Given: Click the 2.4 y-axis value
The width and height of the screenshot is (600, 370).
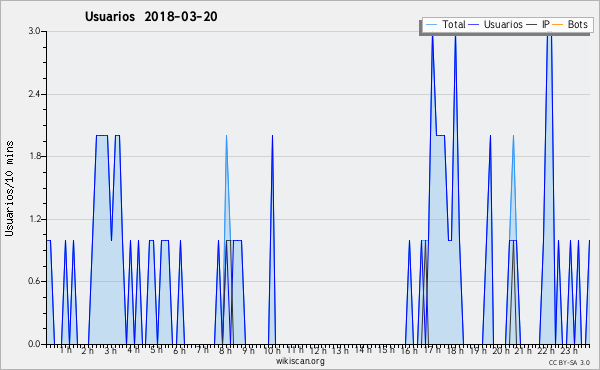Looking at the screenshot, I should click(x=34, y=94).
